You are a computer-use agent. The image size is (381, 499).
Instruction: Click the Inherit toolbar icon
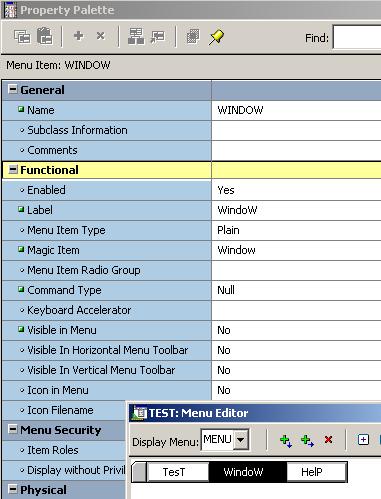158,37
